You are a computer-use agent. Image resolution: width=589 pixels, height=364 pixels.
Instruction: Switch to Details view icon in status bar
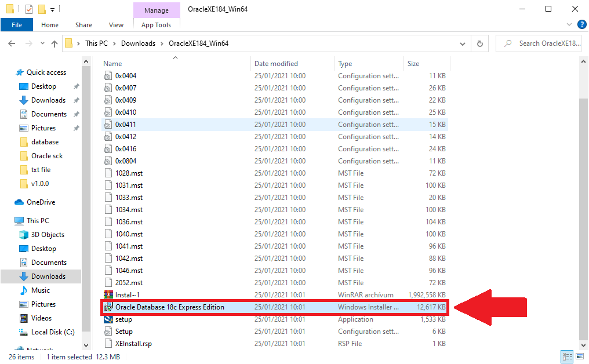[x=567, y=356]
